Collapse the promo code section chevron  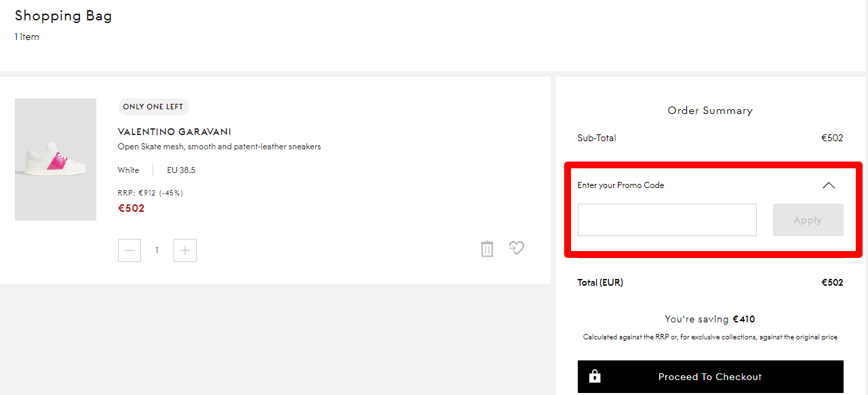tap(828, 185)
